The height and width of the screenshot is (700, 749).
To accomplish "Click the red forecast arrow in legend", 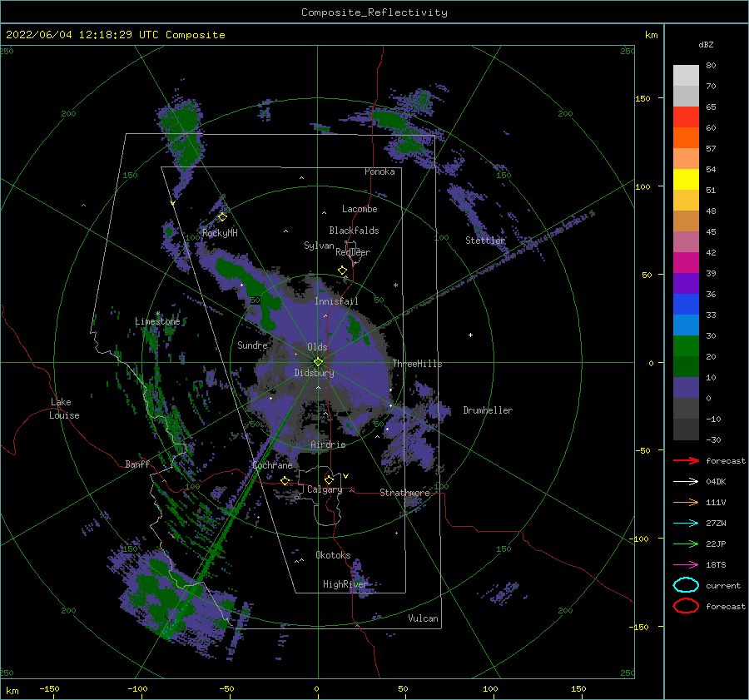I will click(686, 460).
